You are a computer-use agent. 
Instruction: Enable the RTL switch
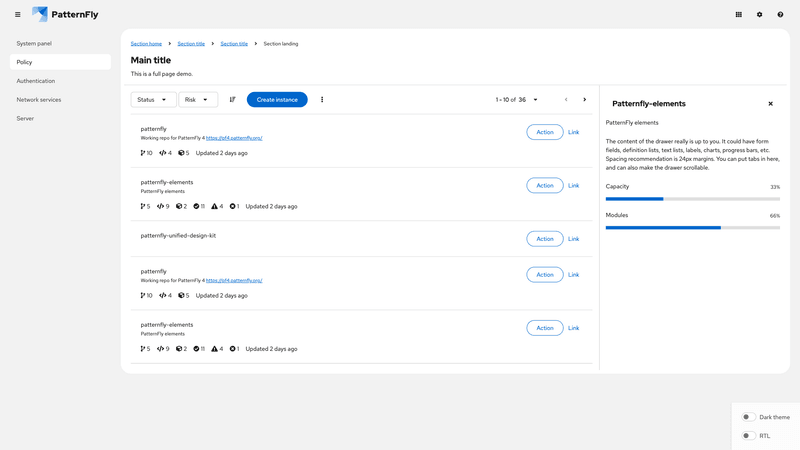[x=748, y=436]
